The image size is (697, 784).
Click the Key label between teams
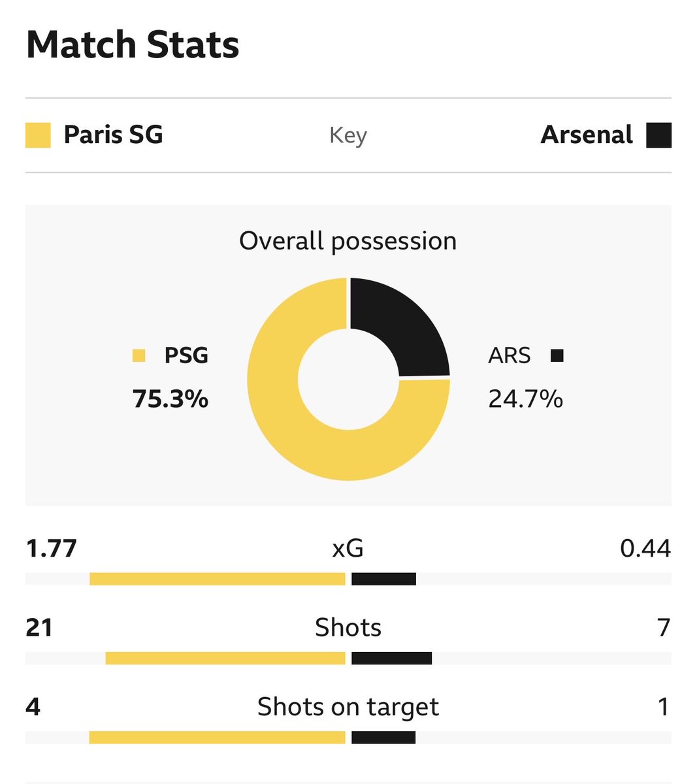(x=348, y=136)
